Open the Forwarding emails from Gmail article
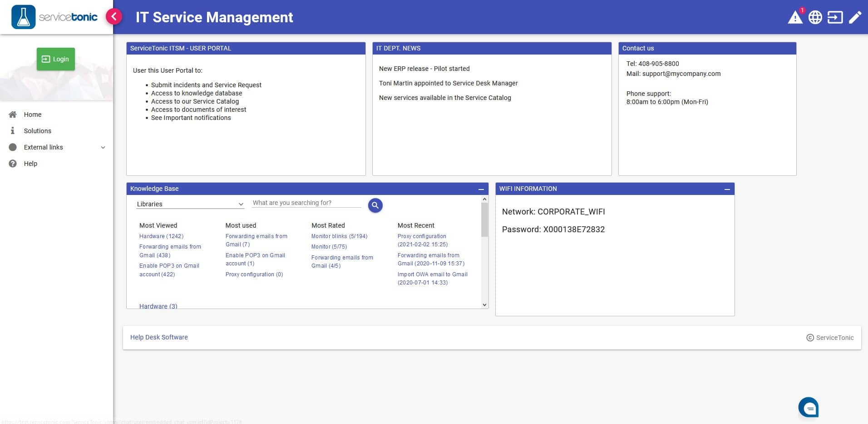Image resolution: width=868 pixels, height=424 pixels. pos(170,251)
